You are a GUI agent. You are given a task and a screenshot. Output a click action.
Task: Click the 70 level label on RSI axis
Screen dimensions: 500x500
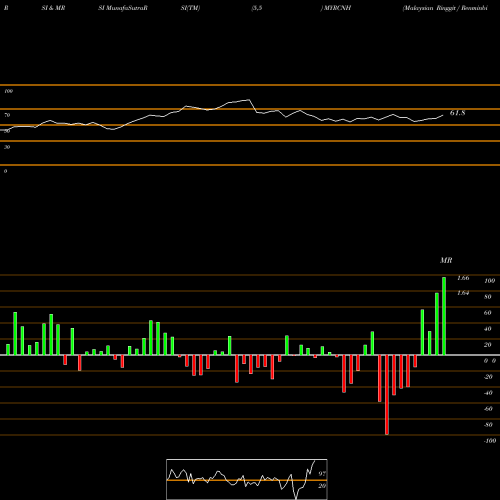pyautogui.click(x=7, y=115)
